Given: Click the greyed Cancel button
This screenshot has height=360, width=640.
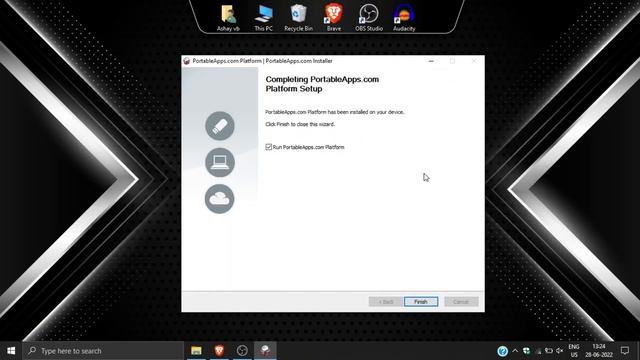Looking at the screenshot, I should tap(461, 302).
